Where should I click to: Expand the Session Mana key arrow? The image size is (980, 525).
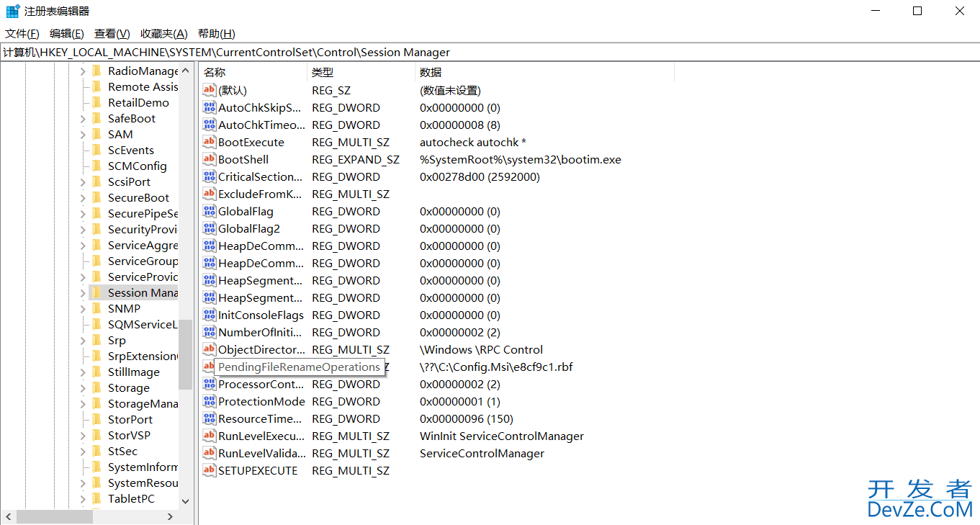(x=82, y=292)
